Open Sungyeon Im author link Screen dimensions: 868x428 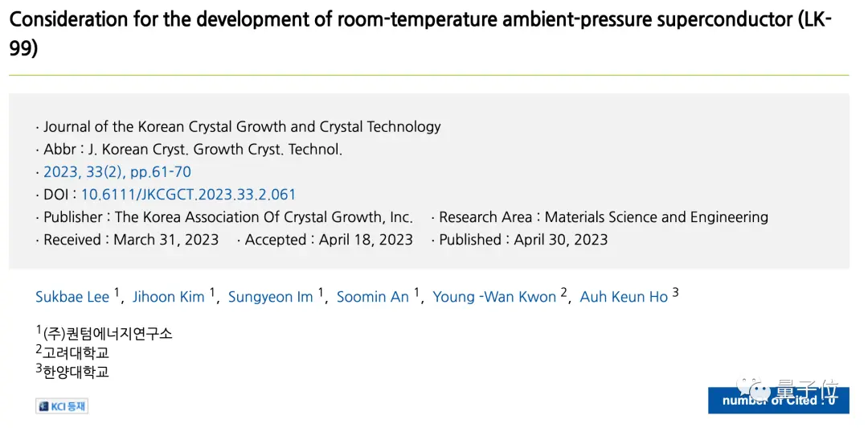point(270,297)
